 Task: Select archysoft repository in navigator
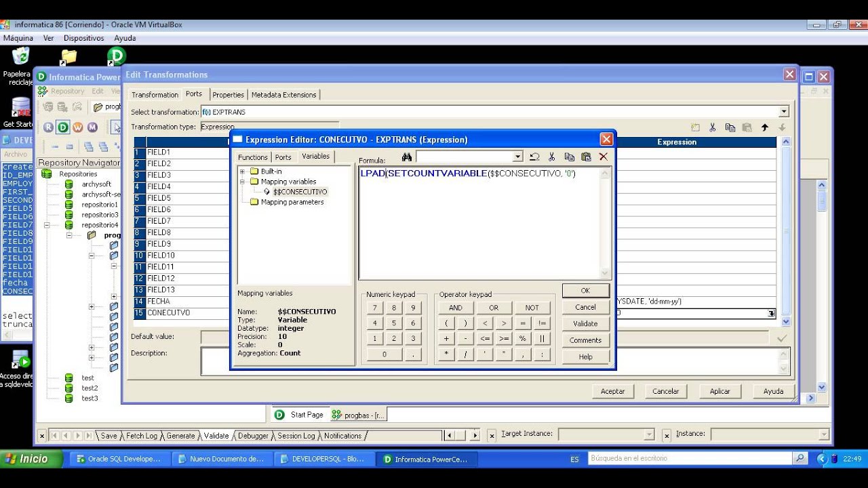(x=96, y=184)
